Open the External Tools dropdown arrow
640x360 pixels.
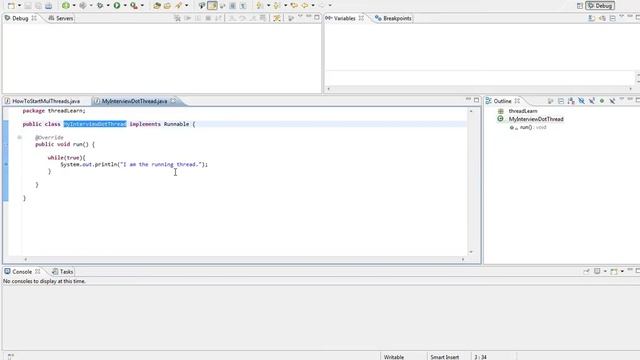[x=142, y=6]
